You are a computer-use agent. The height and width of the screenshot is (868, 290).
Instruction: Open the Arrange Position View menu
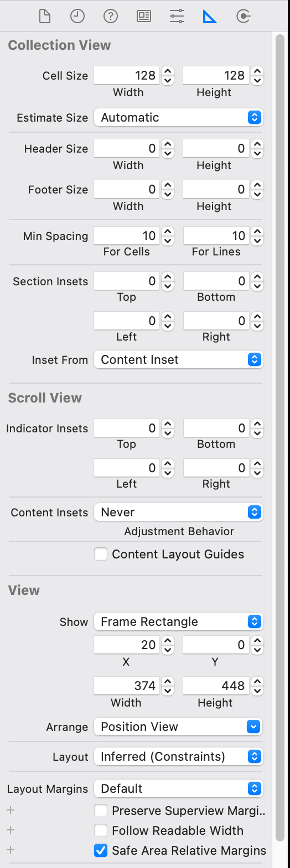point(179,726)
